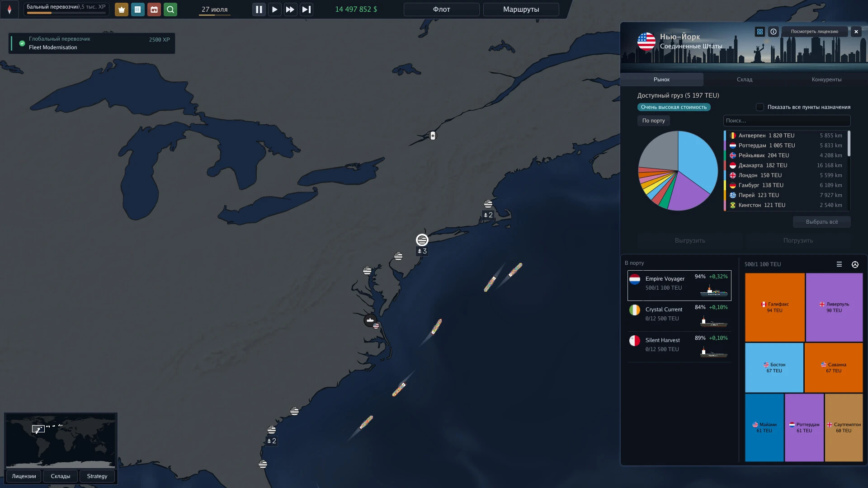The height and width of the screenshot is (488, 868).
Task: Select Кингстон 121 TEU cargo row
Action: [786, 205]
